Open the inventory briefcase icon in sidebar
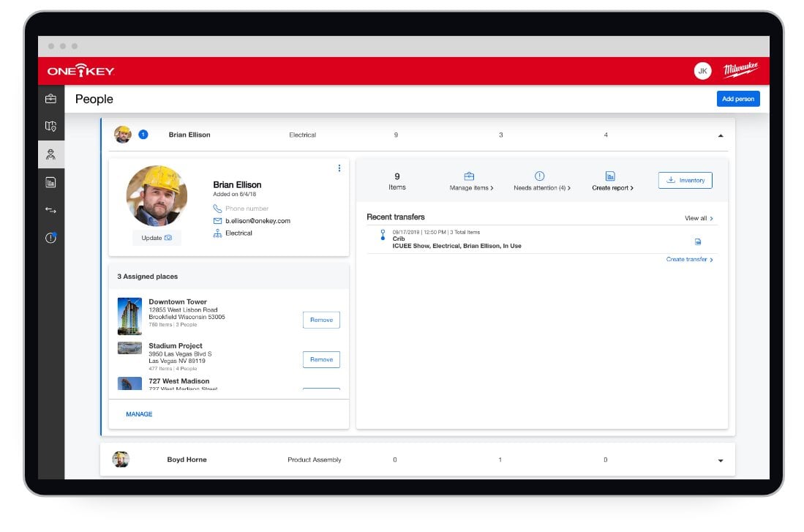804x532 pixels. coord(50,99)
